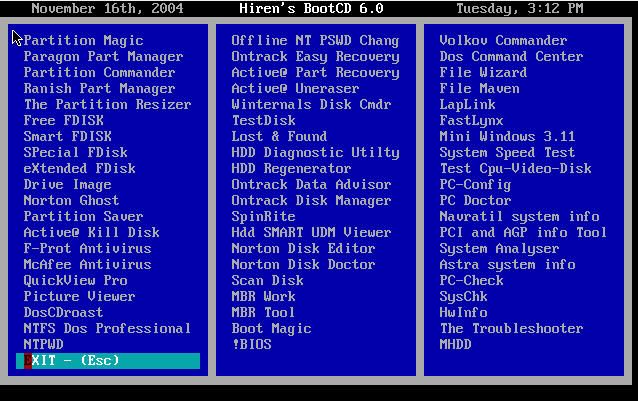Open System Speed Test
The image size is (638, 401).
[x=507, y=153]
